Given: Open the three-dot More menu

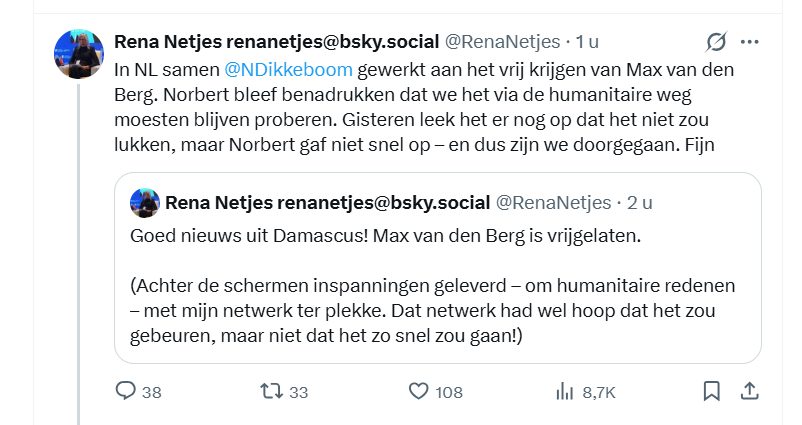Looking at the screenshot, I should [750, 42].
